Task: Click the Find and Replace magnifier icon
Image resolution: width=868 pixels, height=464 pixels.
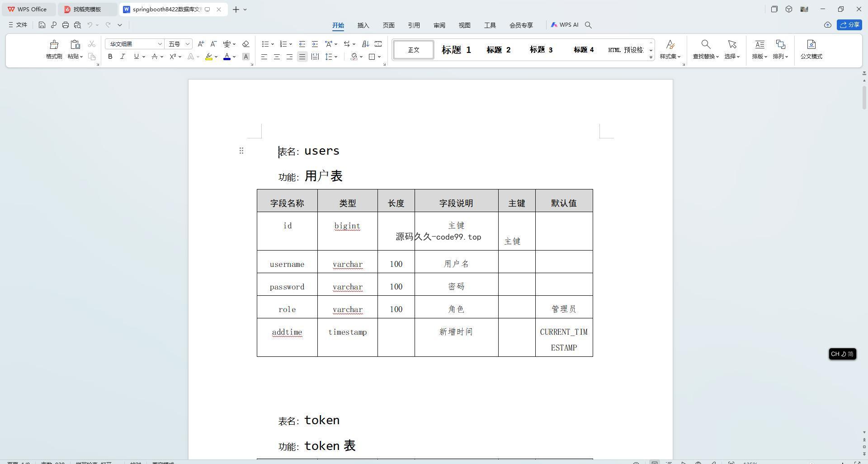Action: 706,44
